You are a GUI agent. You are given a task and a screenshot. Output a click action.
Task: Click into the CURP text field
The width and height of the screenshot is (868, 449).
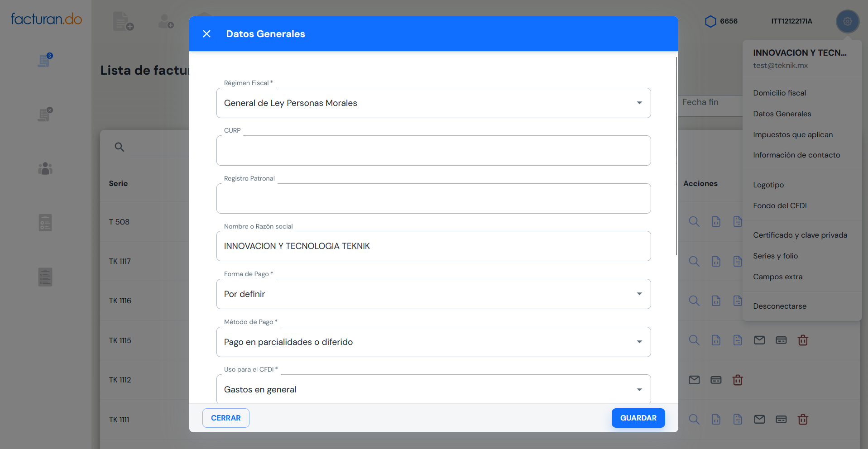(433, 151)
